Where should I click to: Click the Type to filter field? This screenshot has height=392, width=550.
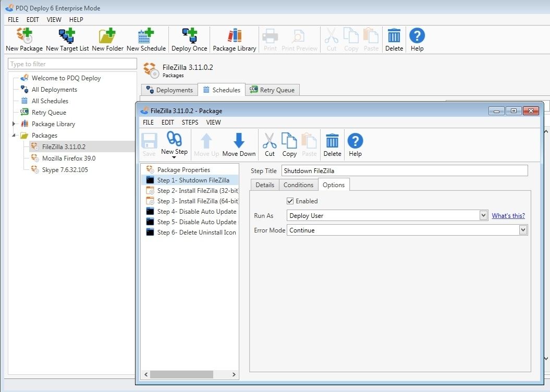point(72,64)
